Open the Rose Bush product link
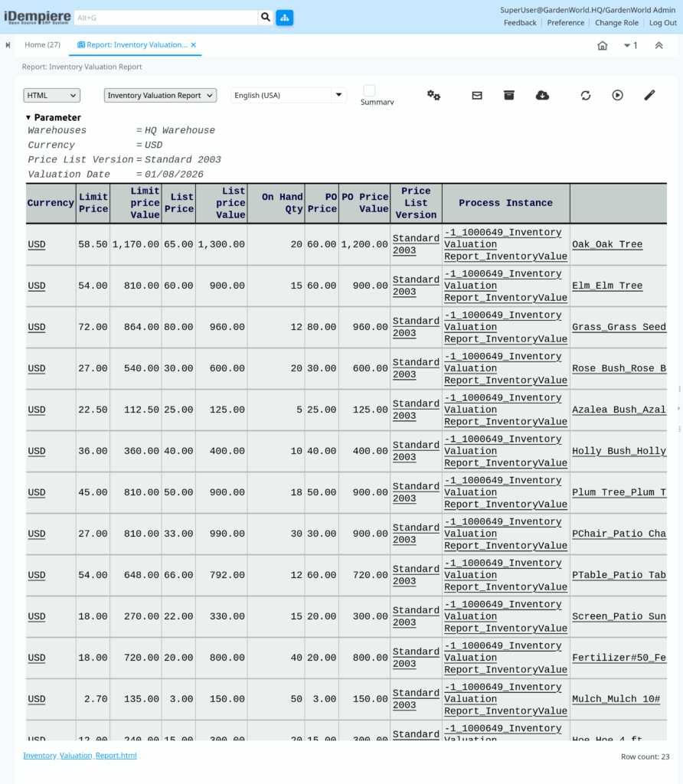683x784 pixels. 619,368
